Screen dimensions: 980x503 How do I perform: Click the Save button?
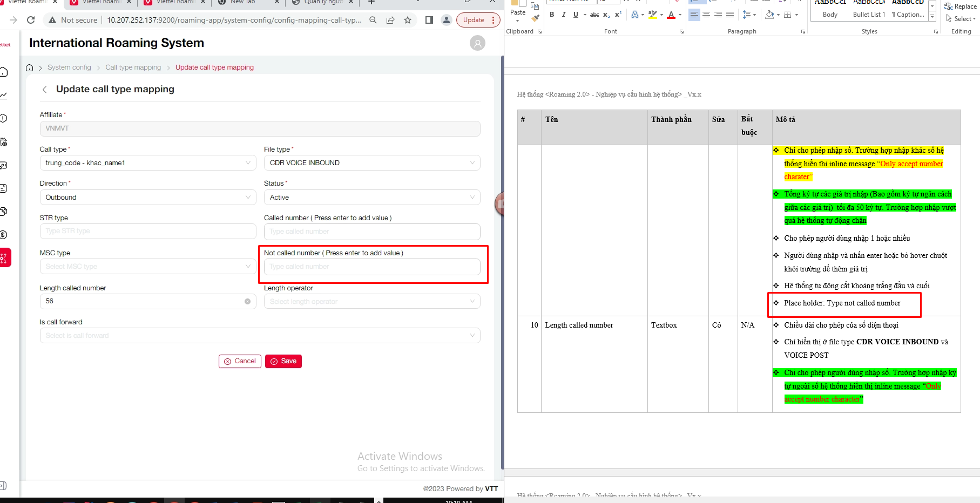283,361
